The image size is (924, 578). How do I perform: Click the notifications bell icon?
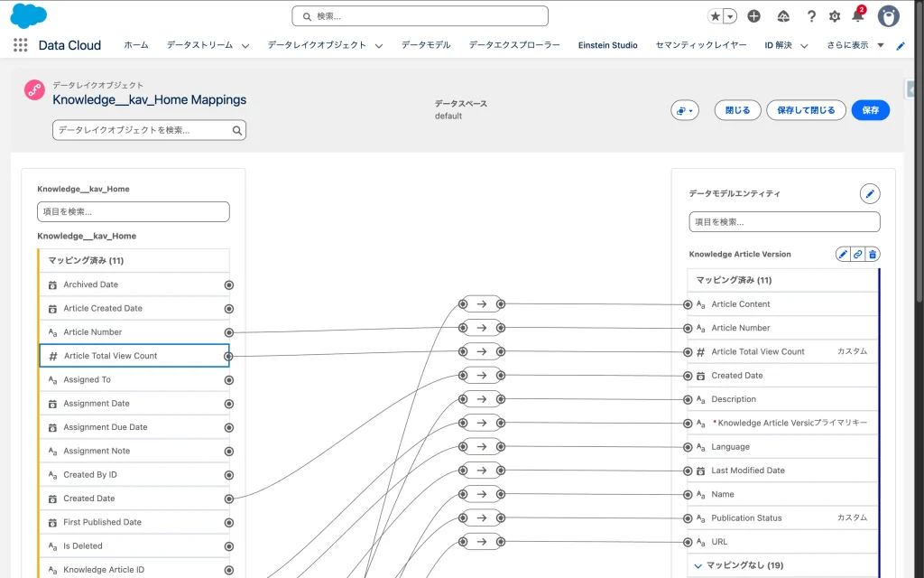(x=857, y=16)
